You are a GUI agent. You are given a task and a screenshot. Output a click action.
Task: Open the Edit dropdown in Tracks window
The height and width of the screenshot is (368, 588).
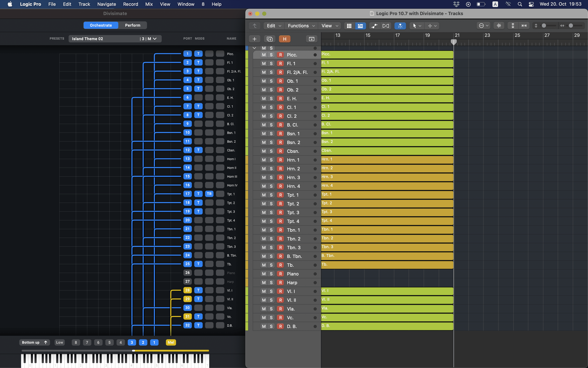point(274,26)
